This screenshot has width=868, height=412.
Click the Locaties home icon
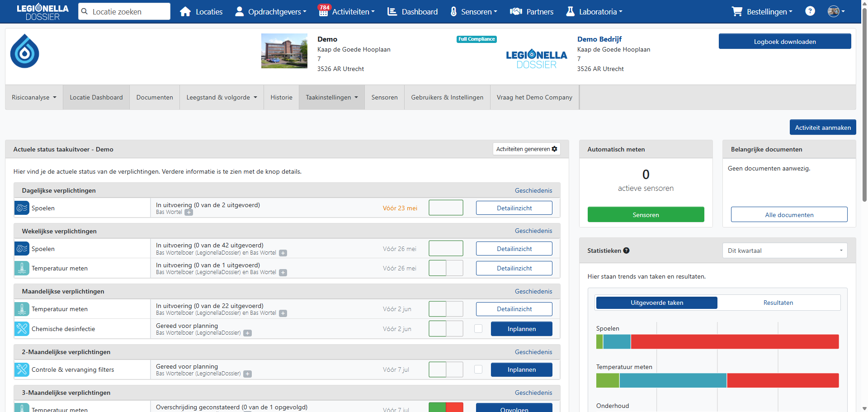click(x=185, y=12)
